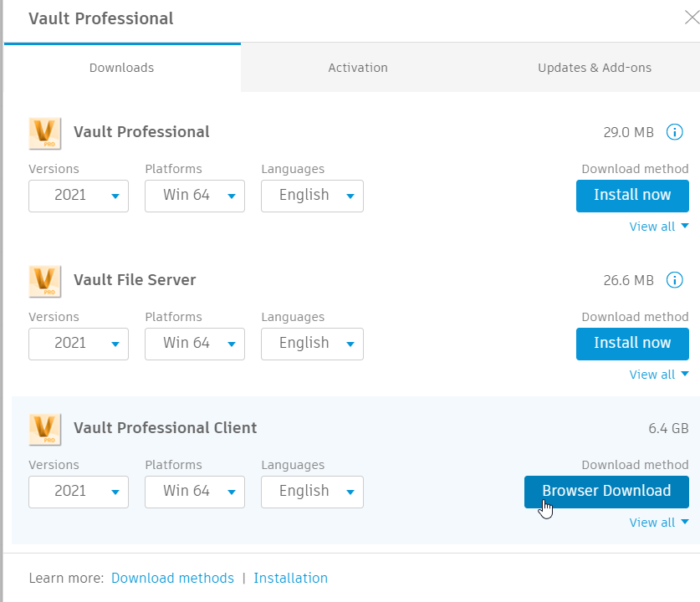This screenshot has height=602, width=700.
Task: Open the Installation link
Action: click(291, 579)
